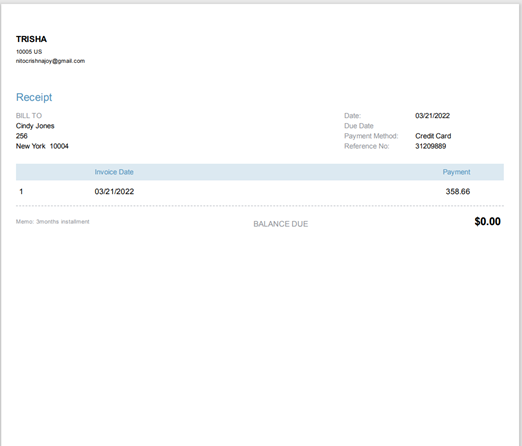The width and height of the screenshot is (522, 446).
Task: Click the Invoice Date column header
Action: click(x=114, y=172)
